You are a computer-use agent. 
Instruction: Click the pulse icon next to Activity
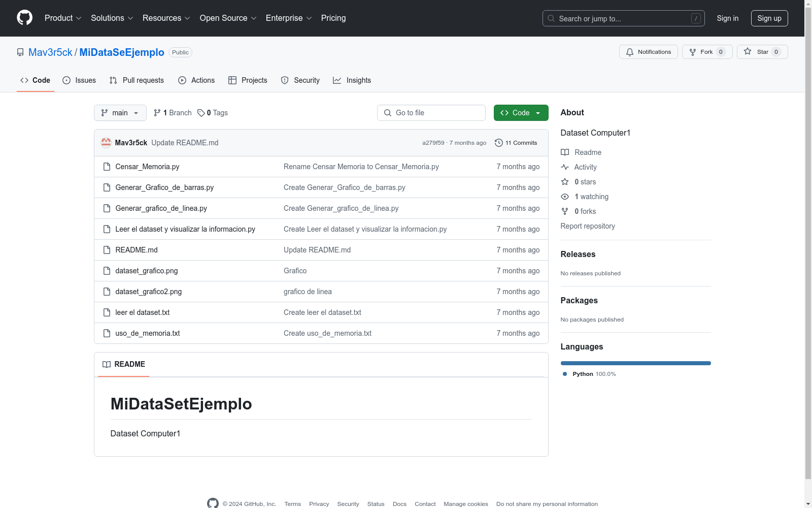(x=565, y=167)
